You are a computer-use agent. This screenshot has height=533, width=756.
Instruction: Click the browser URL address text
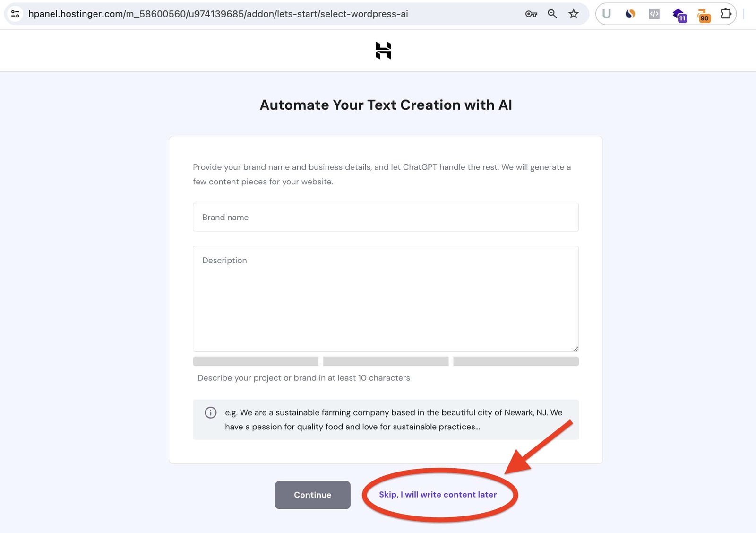pyautogui.click(x=218, y=14)
